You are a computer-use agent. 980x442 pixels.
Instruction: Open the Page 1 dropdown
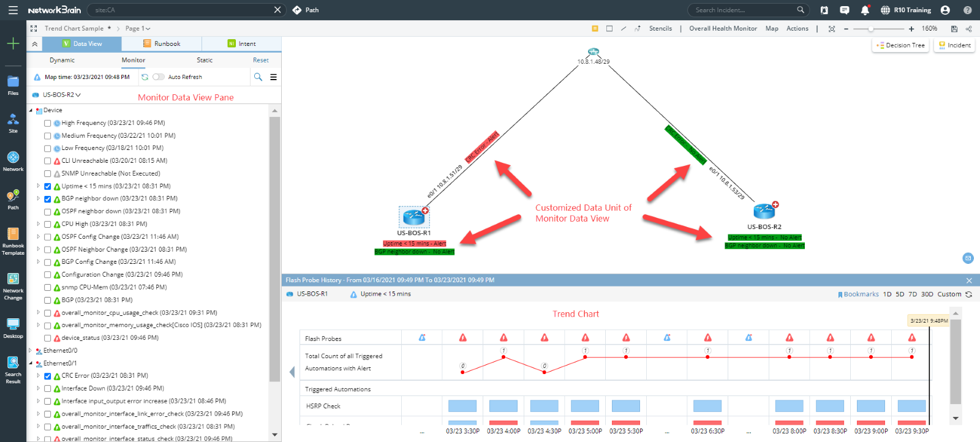click(x=138, y=28)
